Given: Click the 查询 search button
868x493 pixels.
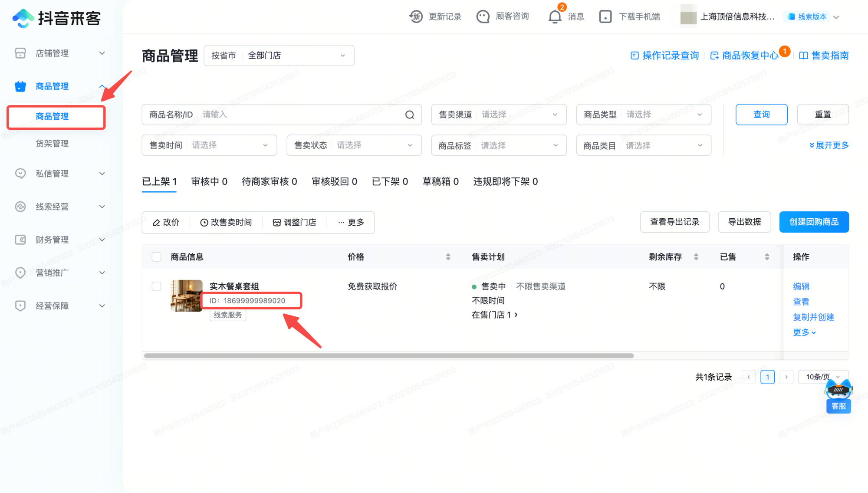Looking at the screenshot, I should 761,115.
